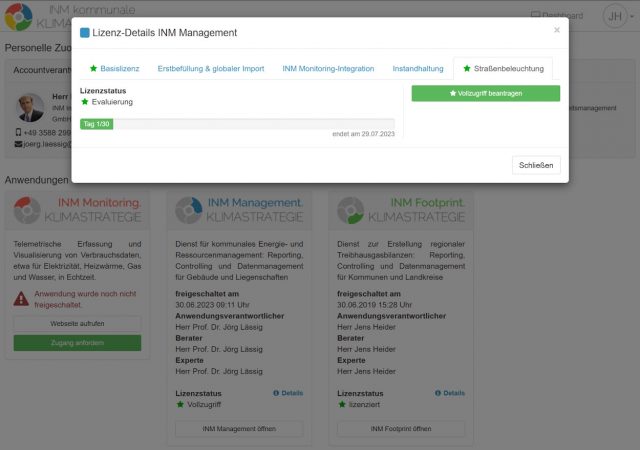Open Details link in INM Footprint card

click(449, 393)
